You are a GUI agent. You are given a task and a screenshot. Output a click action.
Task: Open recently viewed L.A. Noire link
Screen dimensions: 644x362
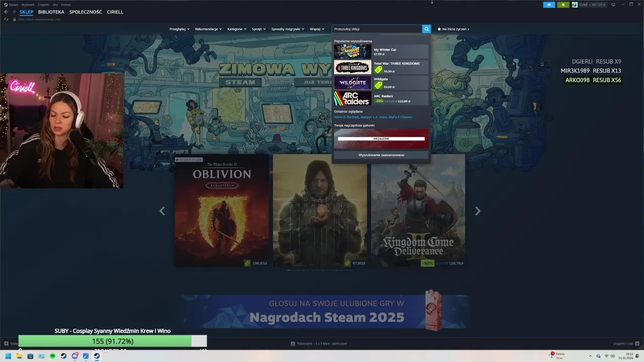click(x=380, y=117)
